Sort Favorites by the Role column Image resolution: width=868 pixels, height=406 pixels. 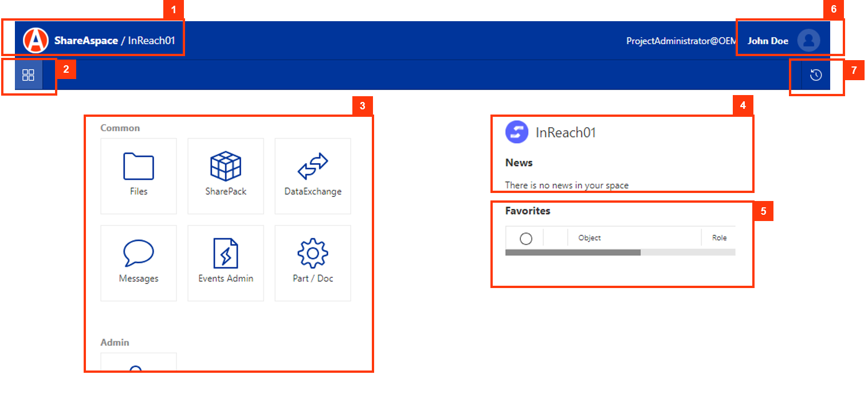[x=719, y=238]
